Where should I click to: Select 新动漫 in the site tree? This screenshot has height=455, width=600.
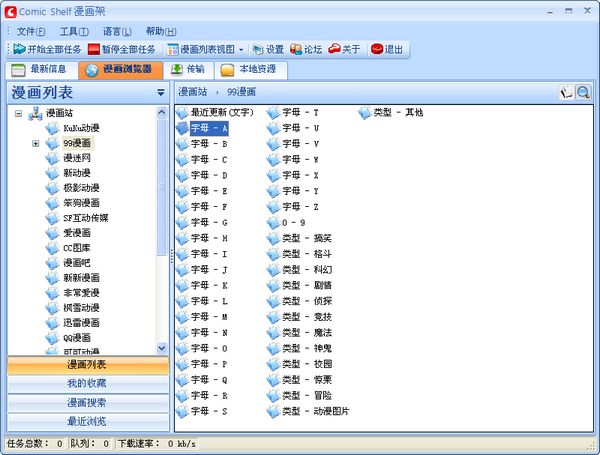tap(77, 173)
